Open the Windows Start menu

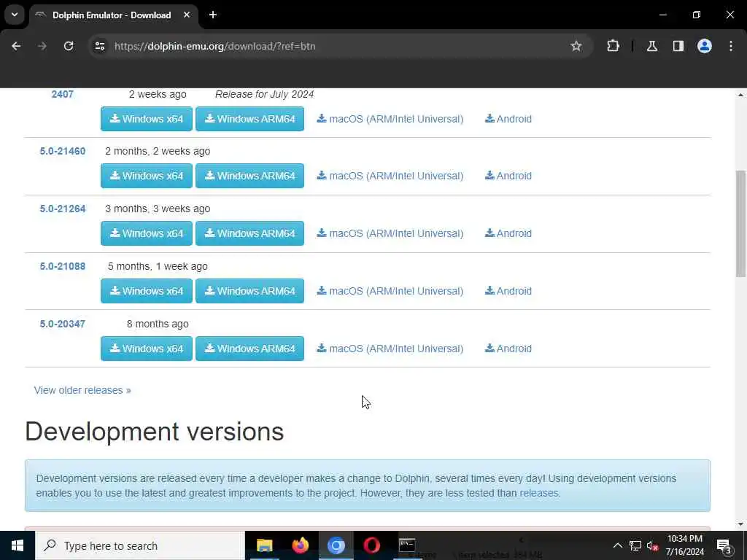(18, 545)
